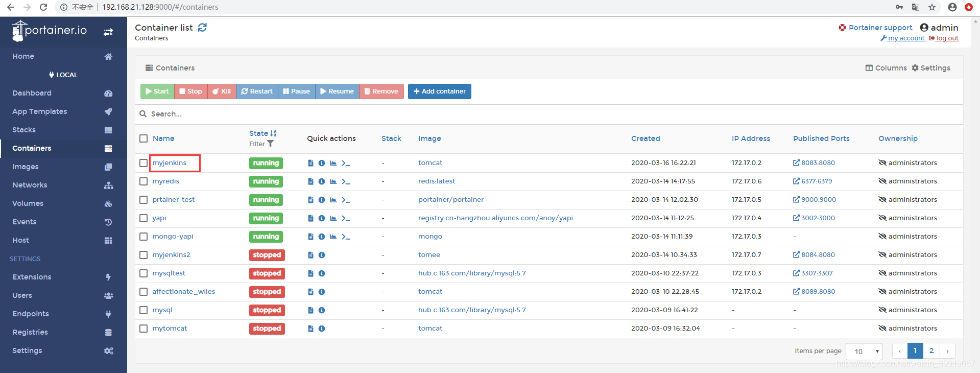Open inspect icon for yapi container
The width and height of the screenshot is (980, 373).
(x=322, y=218)
